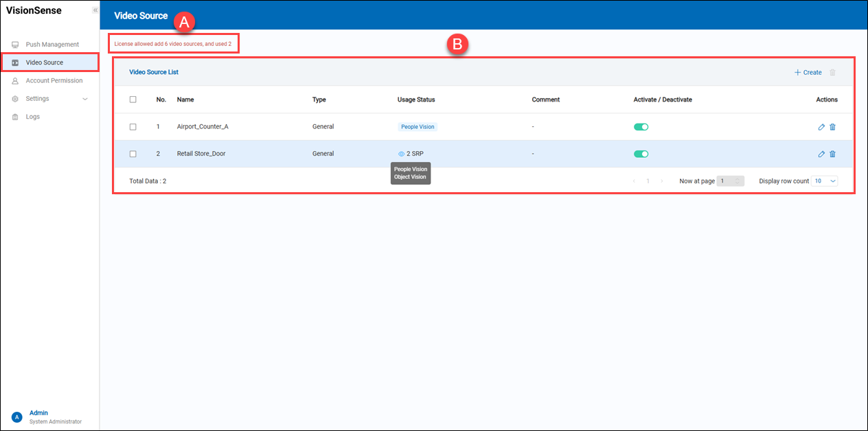This screenshot has width=868, height=431.
Task: Deactivate the Airport_Counter_A video source toggle
Action: point(641,127)
